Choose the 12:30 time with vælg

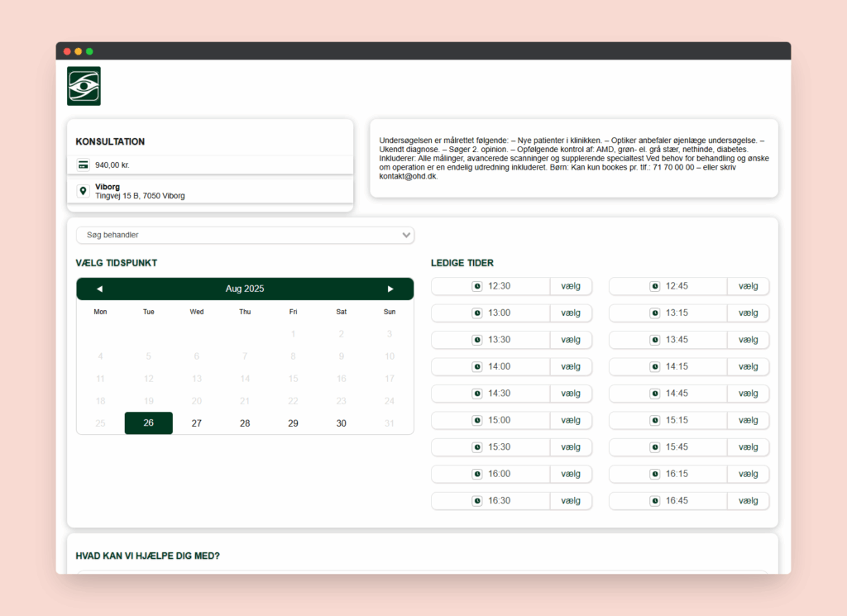tap(571, 286)
